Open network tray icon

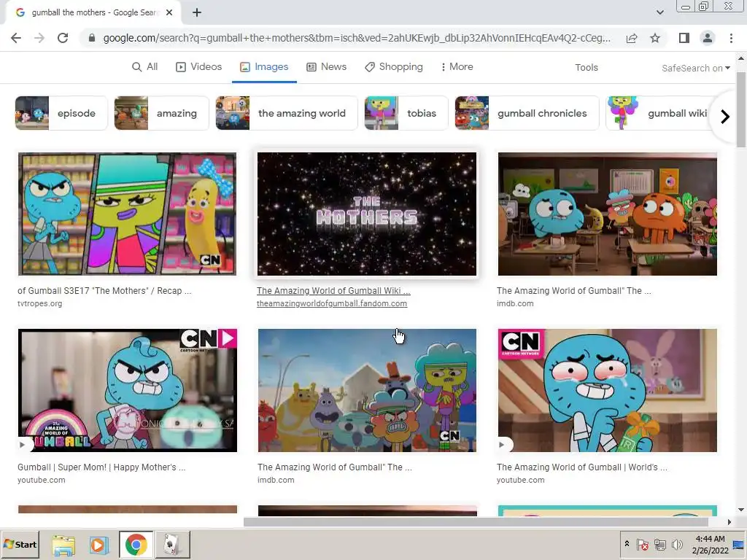659,544
